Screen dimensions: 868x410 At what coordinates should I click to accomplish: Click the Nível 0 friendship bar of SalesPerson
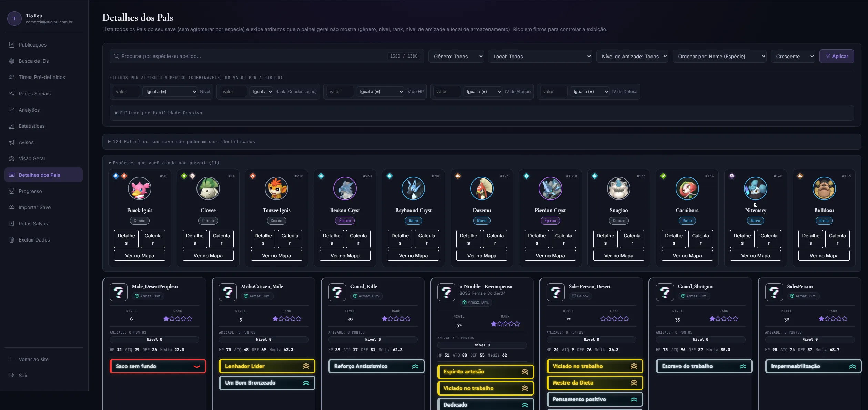point(810,339)
